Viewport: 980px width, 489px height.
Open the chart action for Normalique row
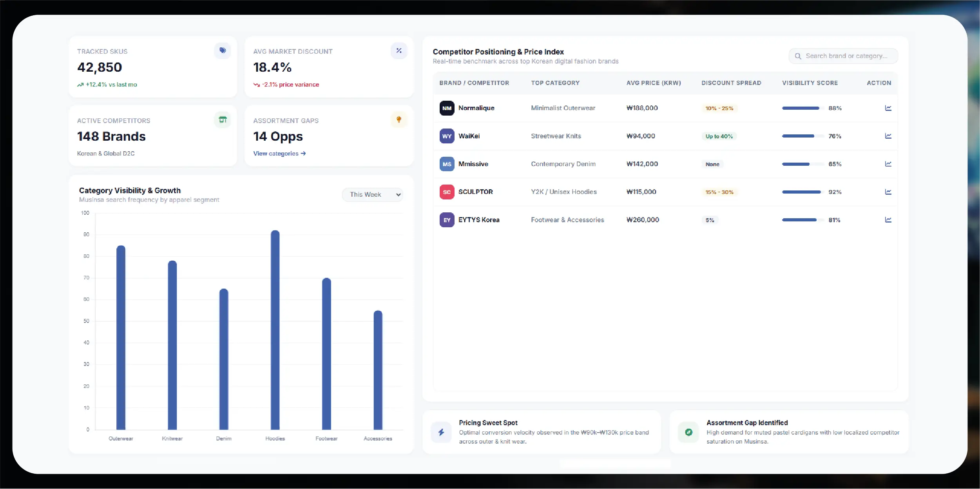[888, 108]
